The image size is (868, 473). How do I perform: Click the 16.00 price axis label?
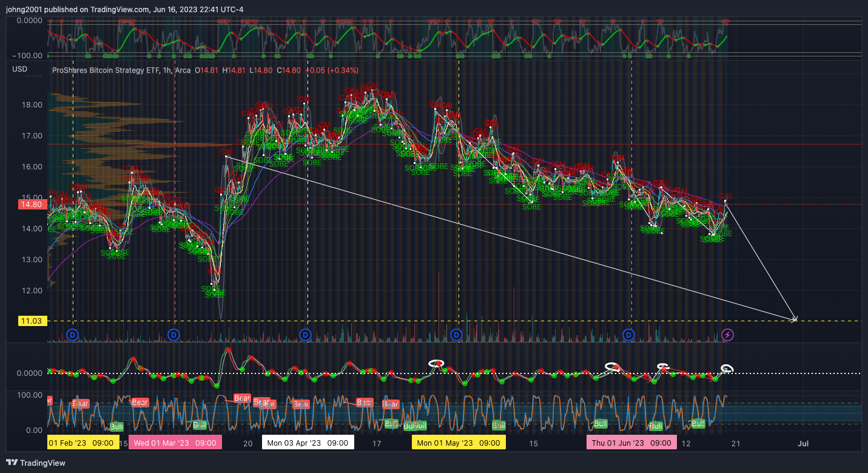[32, 167]
